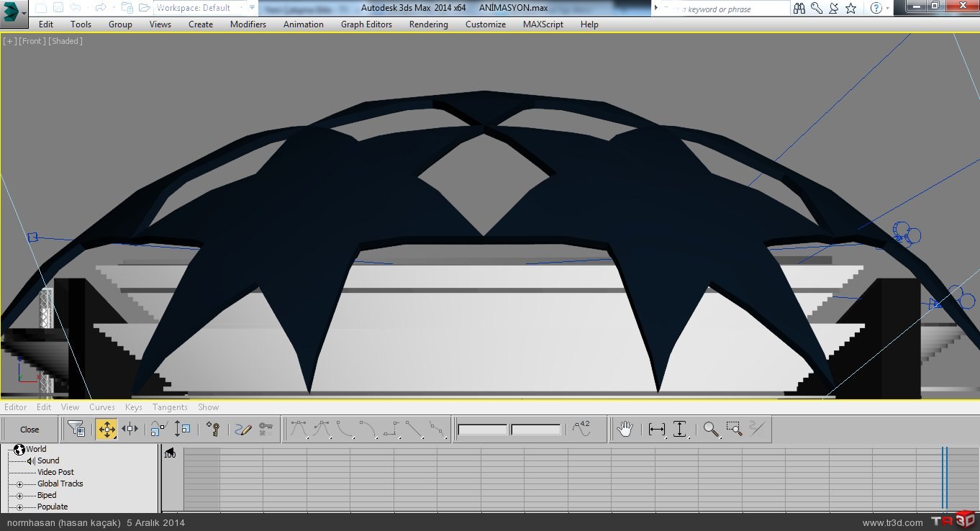Open the Help menu
This screenshot has height=531, width=980.
[589, 24]
